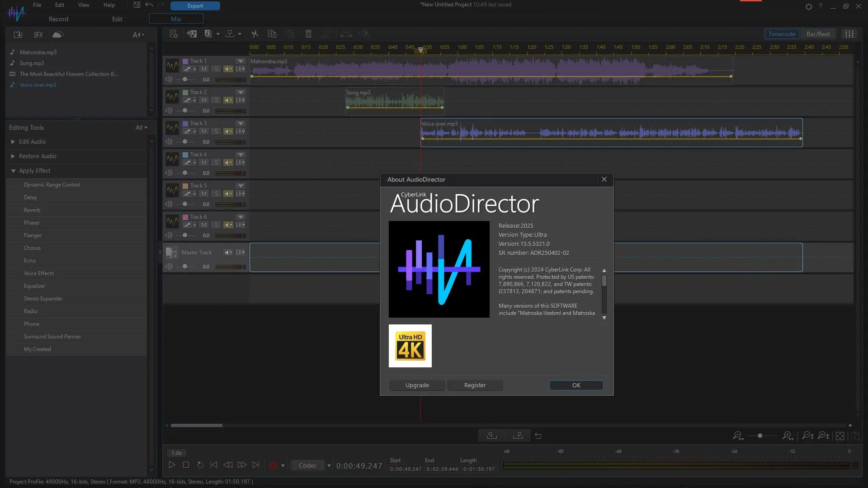The width and height of the screenshot is (868, 488).
Task: Click the mixer icon next to Bar/Beat
Action: (849, 33)
